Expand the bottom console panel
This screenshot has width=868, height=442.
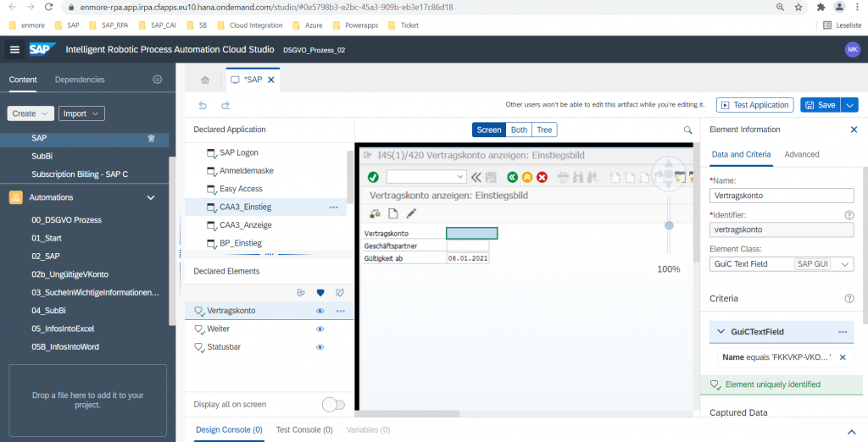(x=851, y=432)
